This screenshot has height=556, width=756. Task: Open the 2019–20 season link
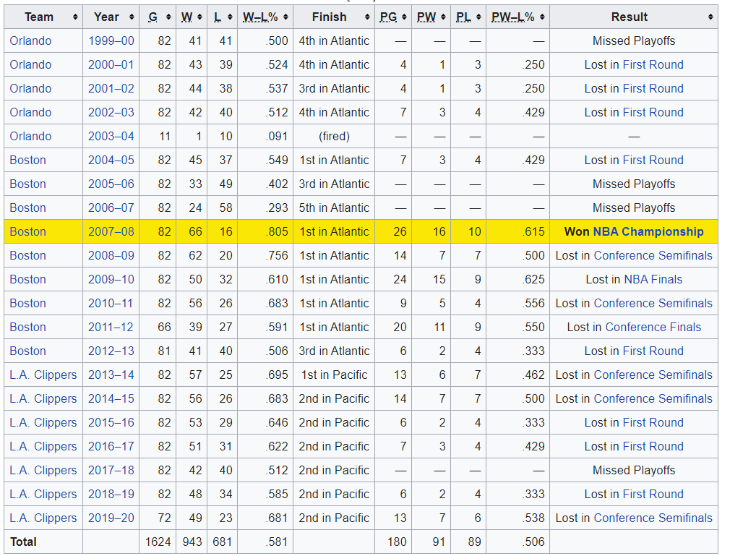click(111, 518)
